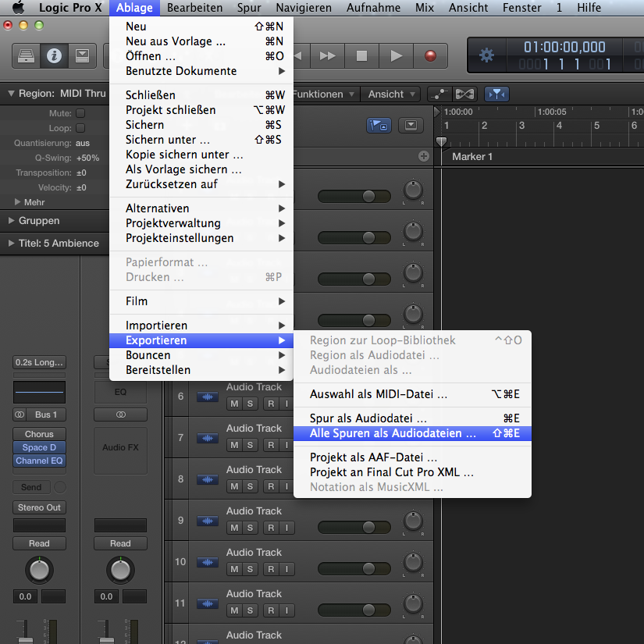Toggle input monitoring on track 8
The width and height of the screenshot is (644, 644).
286,486
